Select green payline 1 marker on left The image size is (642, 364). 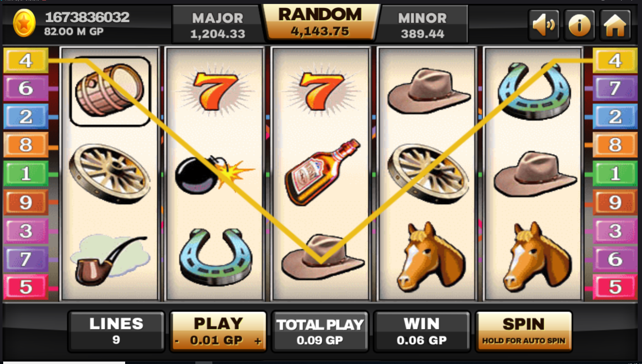point(26,174)
